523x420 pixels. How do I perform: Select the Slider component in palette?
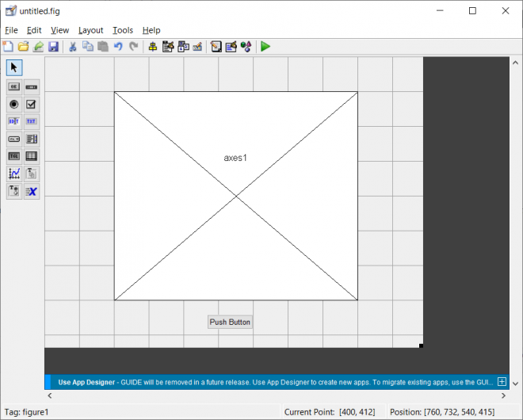point(32,86)
